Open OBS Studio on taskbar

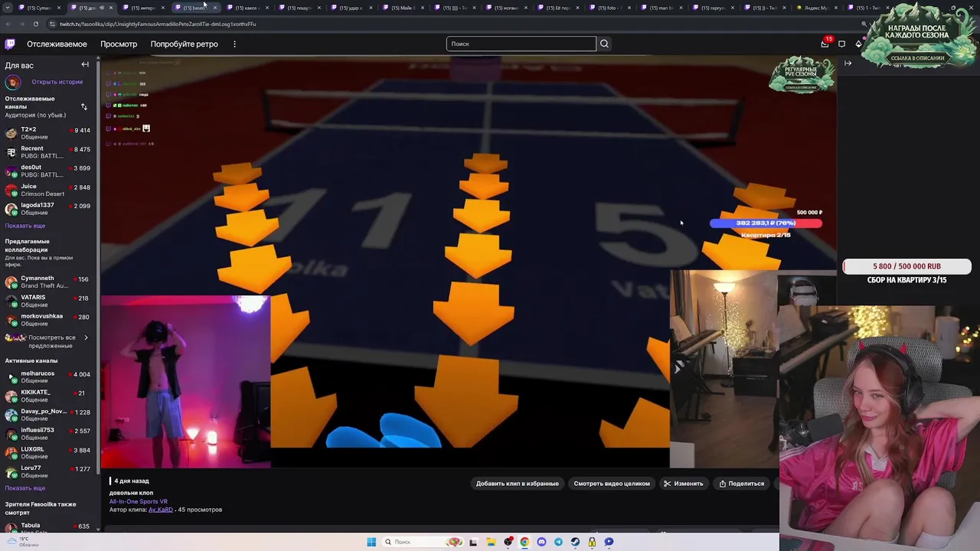pyautogui.click(x=508, y=542)
